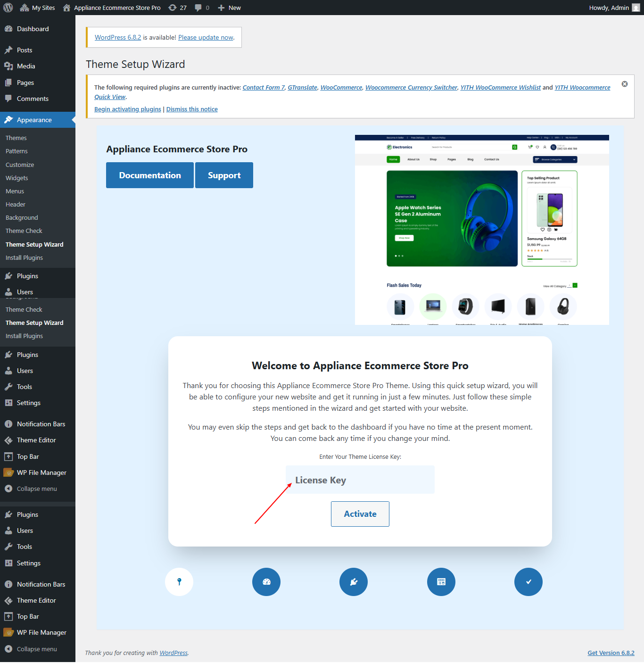Click the License Key input field
Image resolution: width=644 pixels, height=663 pixels.
click(x=360, y=480)
